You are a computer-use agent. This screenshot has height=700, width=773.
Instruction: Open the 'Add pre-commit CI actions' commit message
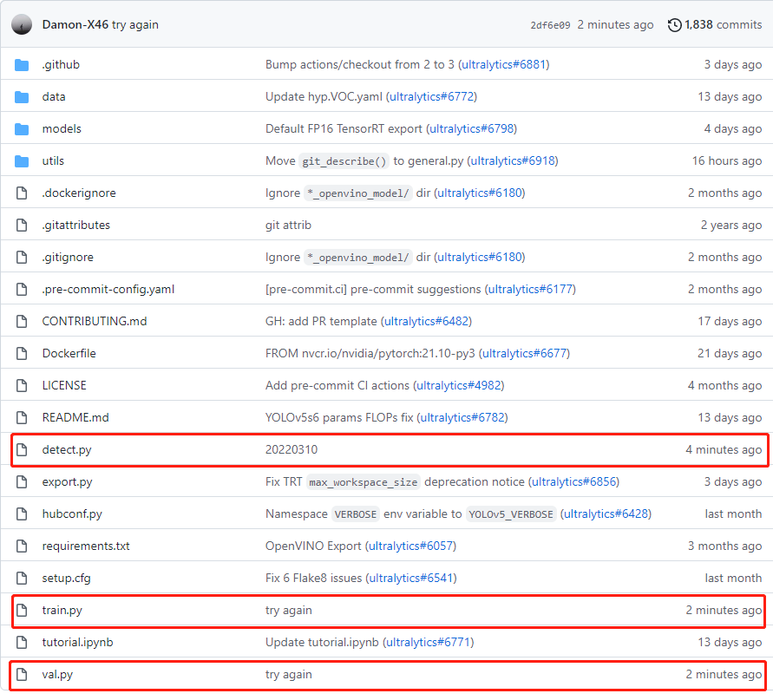(x=337, y=385)
